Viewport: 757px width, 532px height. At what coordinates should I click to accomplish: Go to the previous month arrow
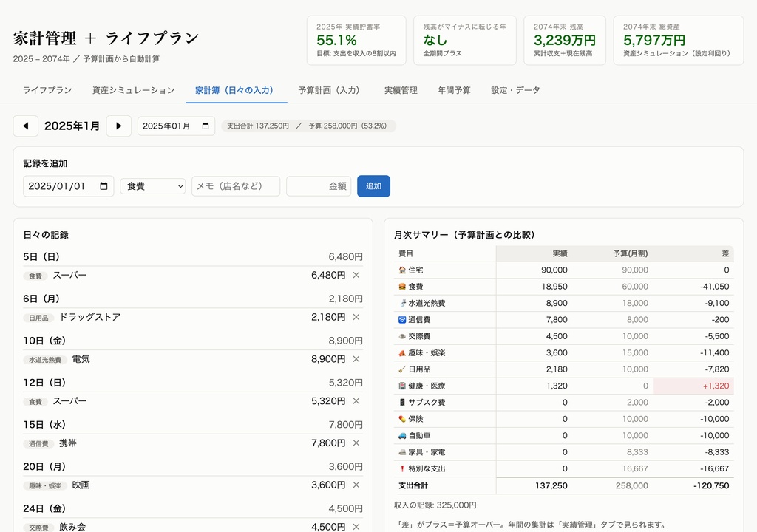(x=26, y=126)
